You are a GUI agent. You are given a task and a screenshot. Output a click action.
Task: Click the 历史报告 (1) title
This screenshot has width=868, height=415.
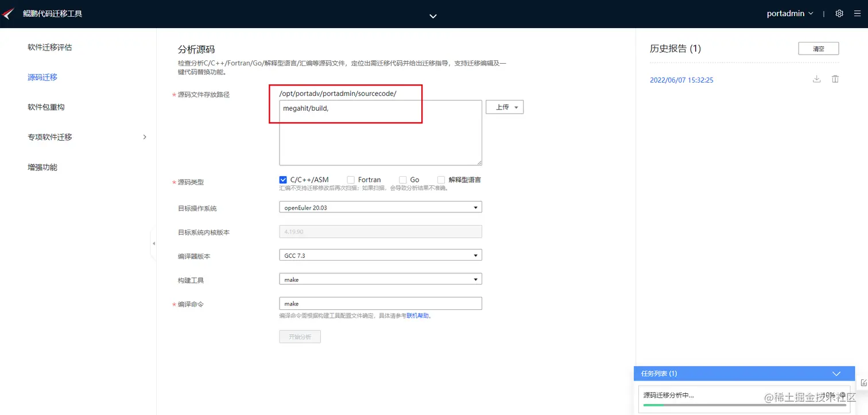point(675,49)
